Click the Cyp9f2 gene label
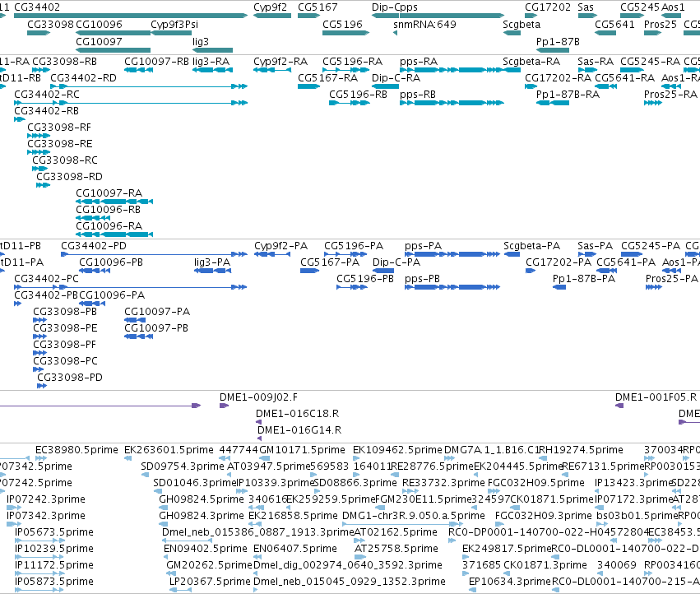Image resolution: width=700 pixels, height=594 pixels. pyautogui.click(x=270, y=7)
